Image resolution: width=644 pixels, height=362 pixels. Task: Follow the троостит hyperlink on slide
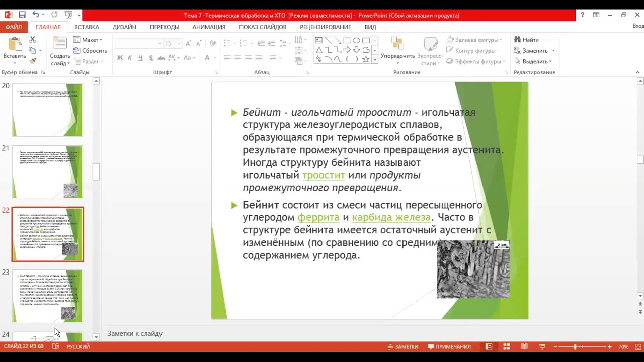pyautogui.click(x=324, y=175)
